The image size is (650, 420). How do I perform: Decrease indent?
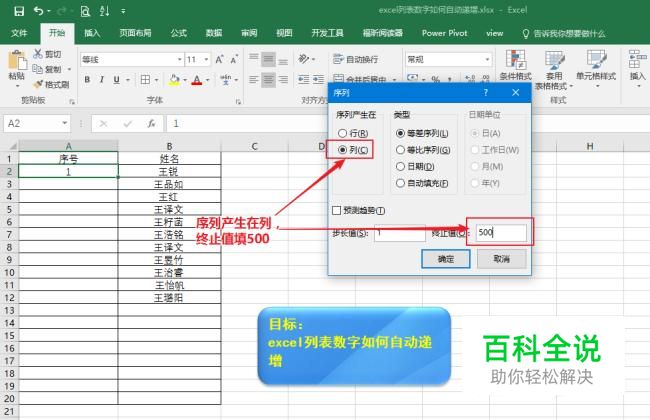(x=303, y=79)
